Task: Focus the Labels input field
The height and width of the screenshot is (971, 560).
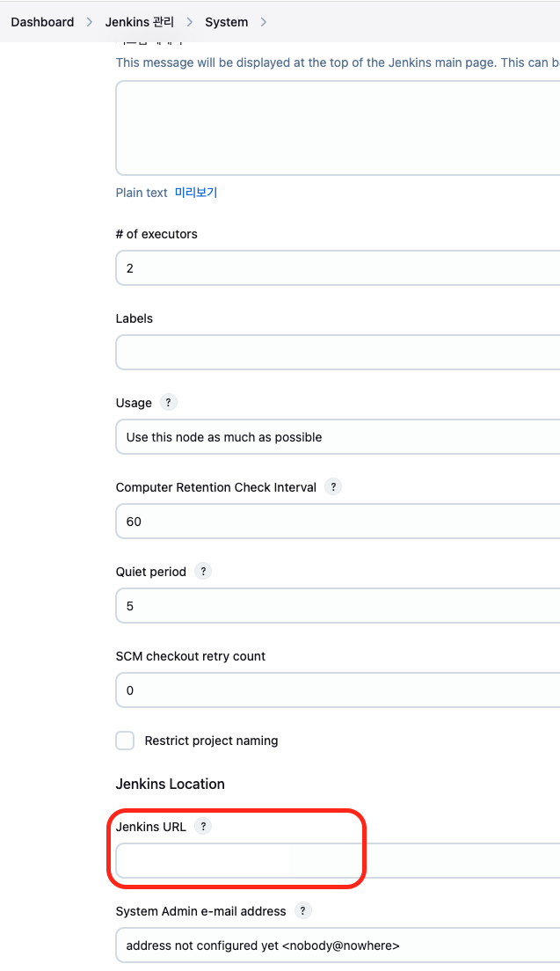Action: pyautogui.click(x=338, y=353)
